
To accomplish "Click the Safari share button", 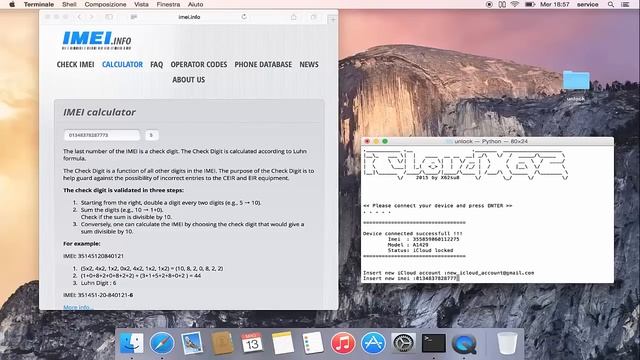I will coord(293,17).
